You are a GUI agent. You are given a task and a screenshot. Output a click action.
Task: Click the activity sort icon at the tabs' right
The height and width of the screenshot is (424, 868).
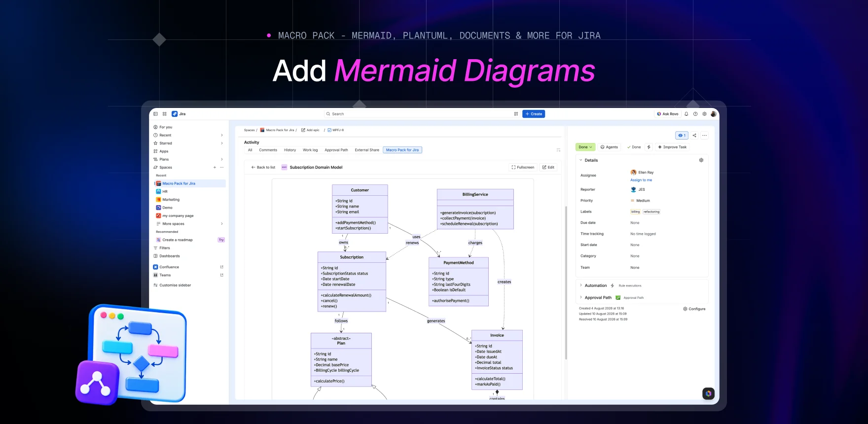[558, 150]
